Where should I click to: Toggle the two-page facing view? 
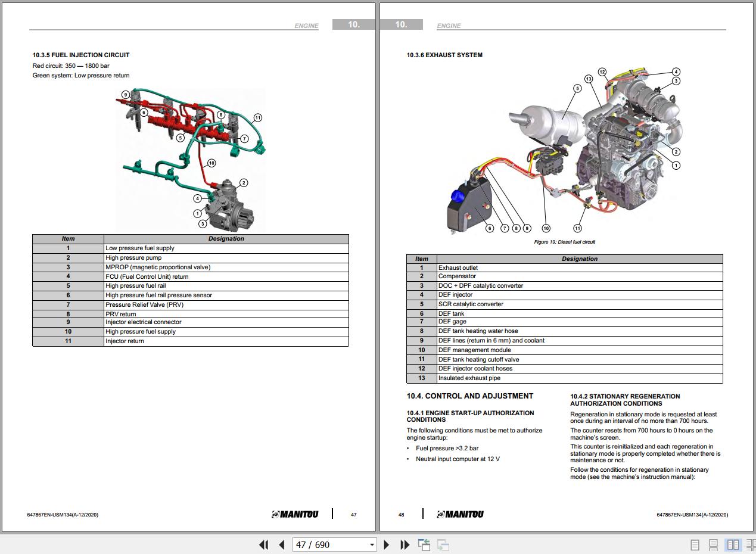[x=733, y=544]
